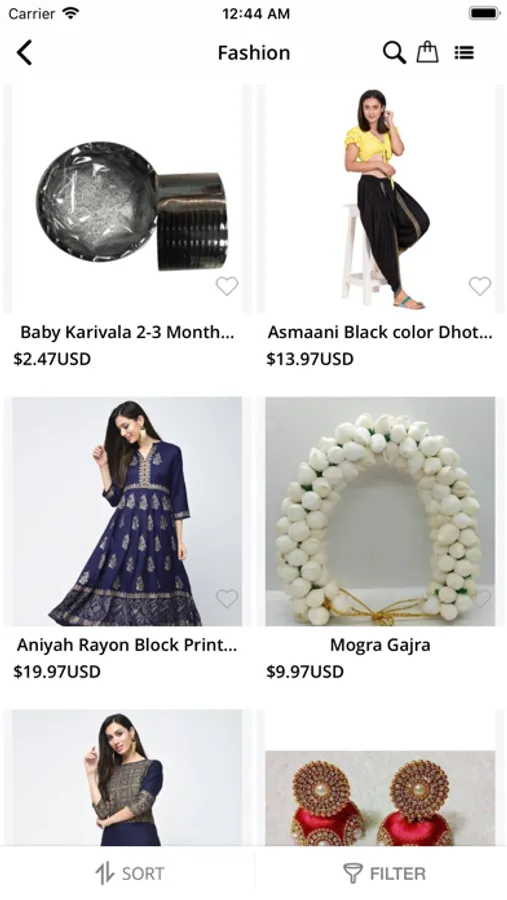View the white flower gajra image
Screen dimensions: 507x900
click(380, 511)
